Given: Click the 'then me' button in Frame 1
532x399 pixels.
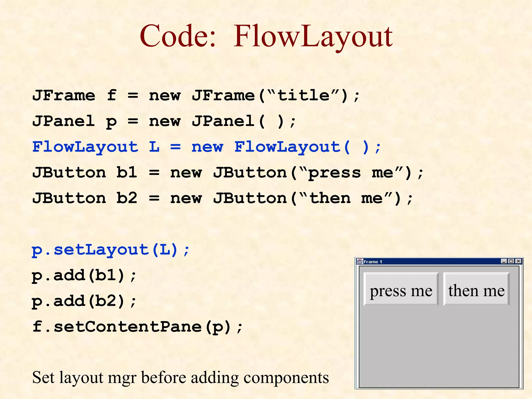Looking at the screenshot, I should [x=476, y=289].
